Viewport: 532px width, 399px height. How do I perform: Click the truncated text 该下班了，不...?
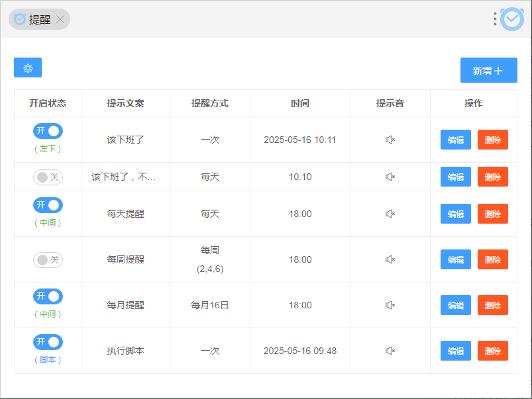123,177
